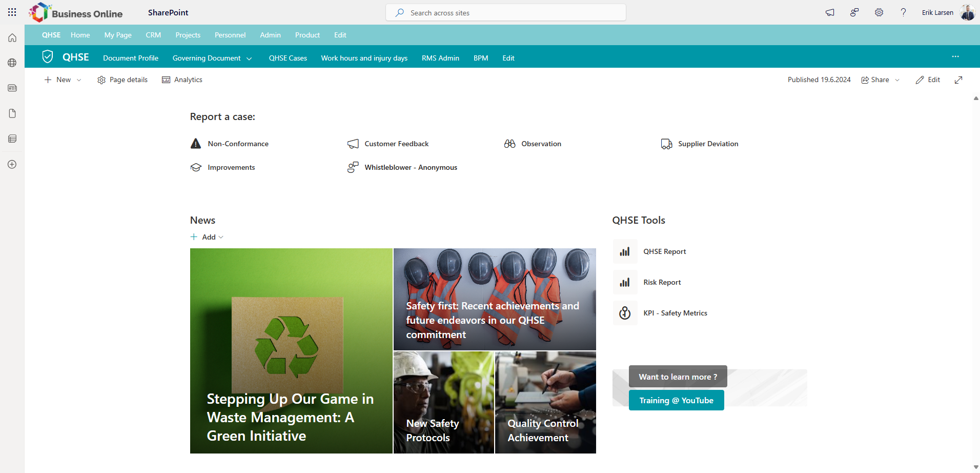Image resolution: width=980 pixels, height=473 pixels.
Task: Open My lists icon in left sidebar
Action: coord(12,139)
